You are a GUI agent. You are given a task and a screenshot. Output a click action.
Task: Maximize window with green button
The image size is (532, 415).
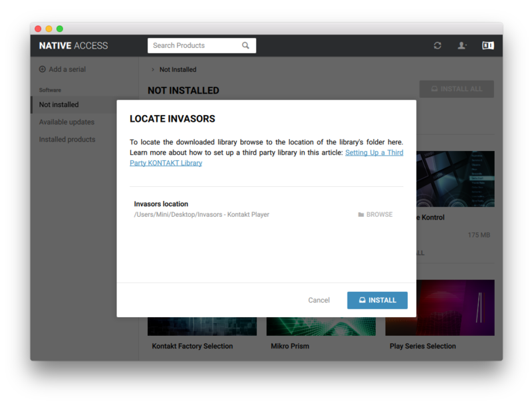click(x=60, y=29)
